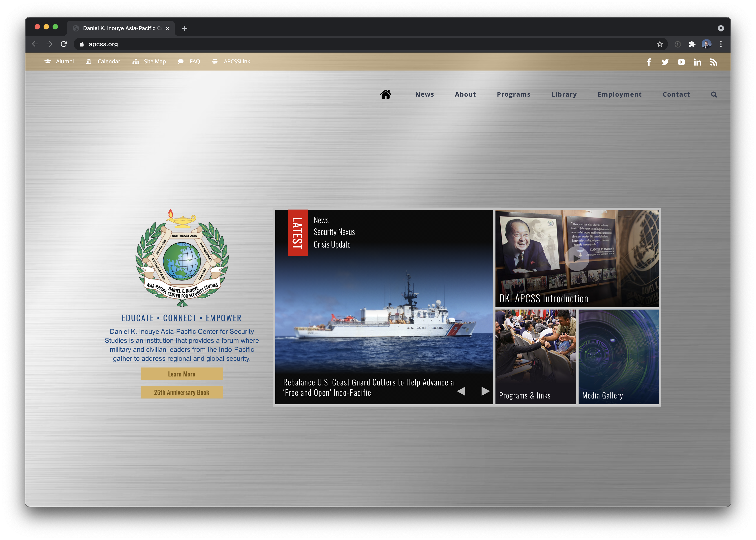The image size is (756, 540).
Task: Open the FAQ link
Action: point(189,62)
